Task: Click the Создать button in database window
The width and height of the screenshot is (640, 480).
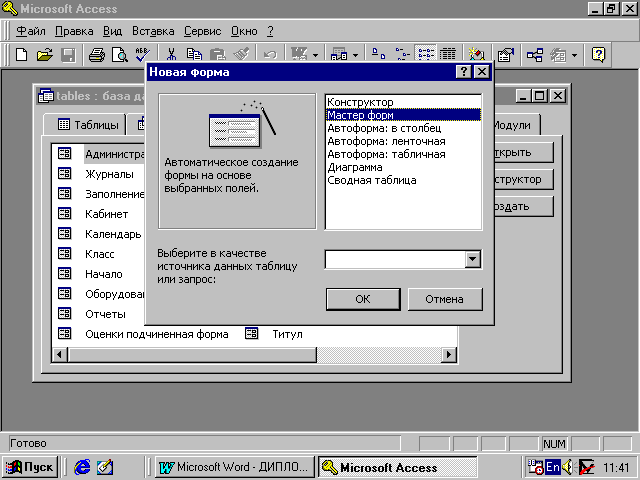Action: [x=524, y=206]
